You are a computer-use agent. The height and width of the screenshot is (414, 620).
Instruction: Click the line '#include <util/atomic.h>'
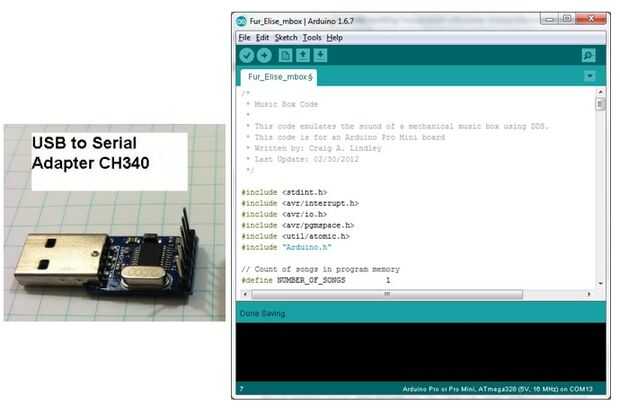[296, 236]
